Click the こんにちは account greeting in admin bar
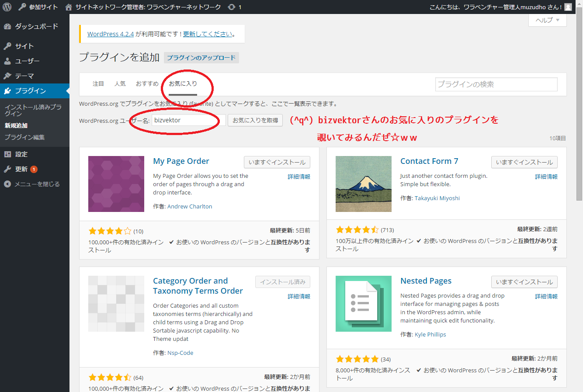 496,7
